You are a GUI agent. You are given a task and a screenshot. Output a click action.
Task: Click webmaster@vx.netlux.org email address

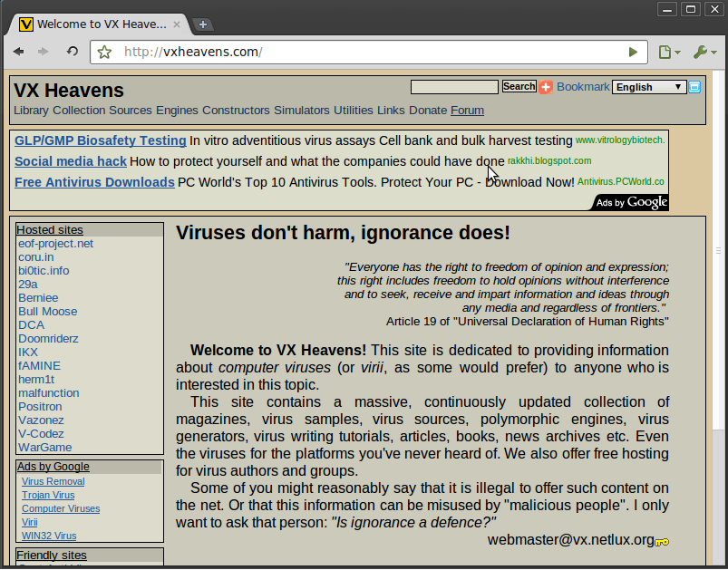coord(570,540)
